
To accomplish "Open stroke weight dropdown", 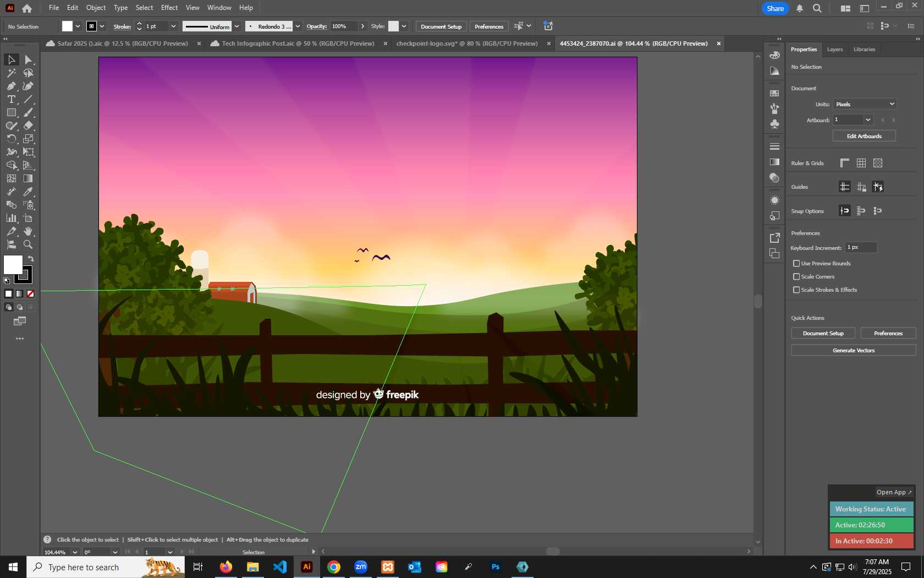I will pyautogui.click(x=173, y=26).
